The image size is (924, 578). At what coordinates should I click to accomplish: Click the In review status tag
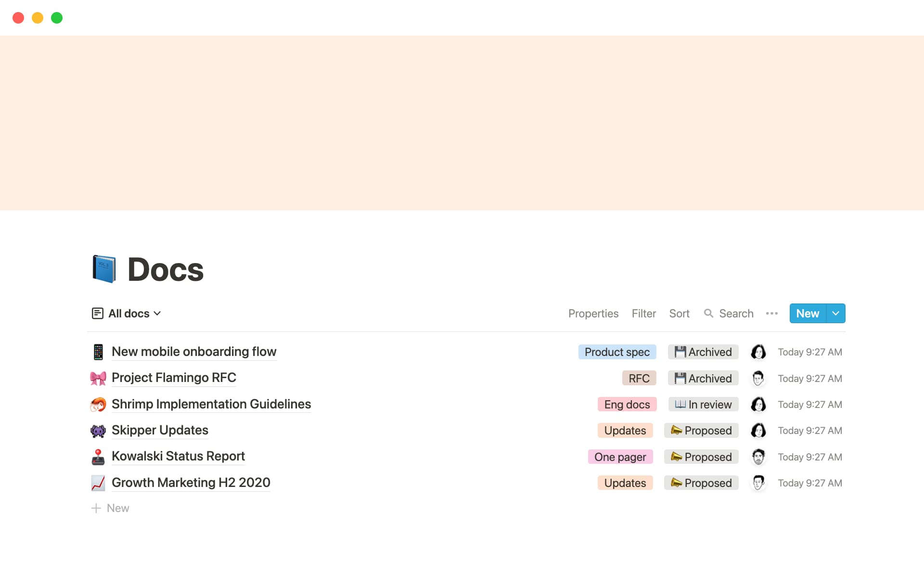click(x=703, y=405)
